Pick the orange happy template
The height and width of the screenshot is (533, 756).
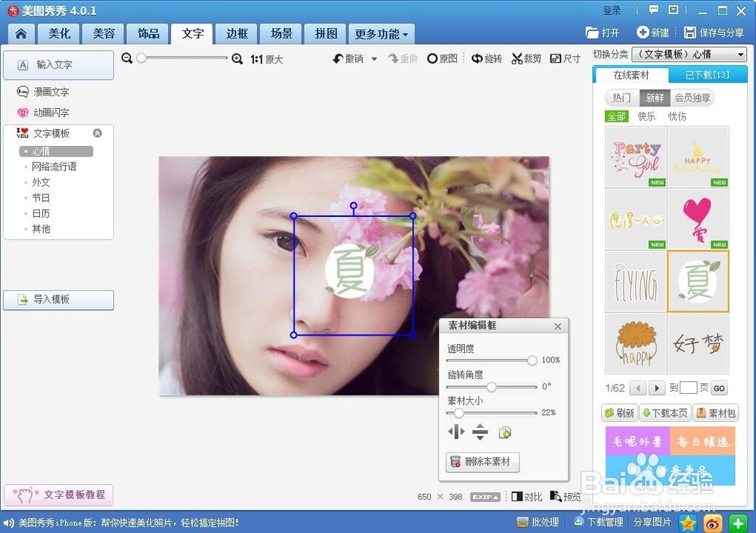636,343
